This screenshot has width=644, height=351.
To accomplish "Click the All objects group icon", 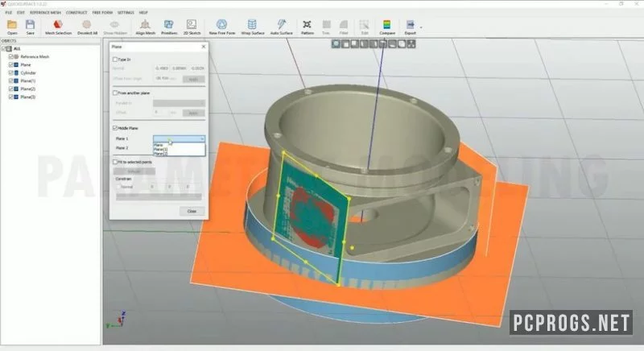I will pos(9,49).
